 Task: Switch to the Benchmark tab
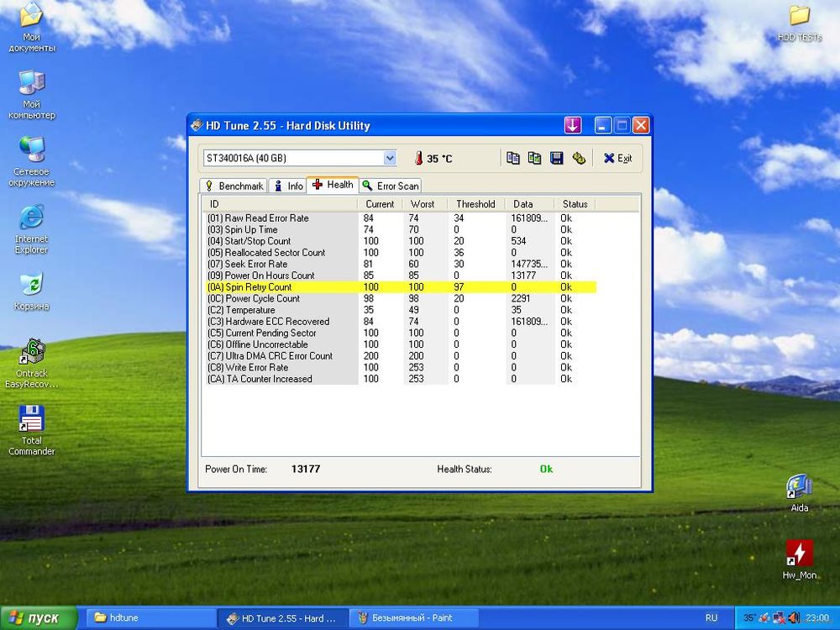pyautogui.click(x=234, y=186)
